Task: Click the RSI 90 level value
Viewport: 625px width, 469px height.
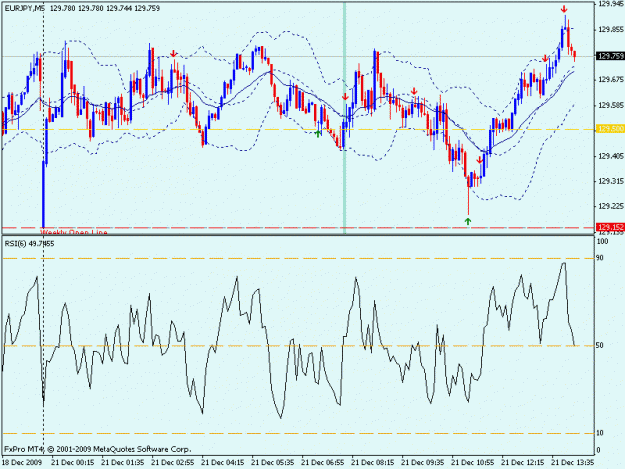Action: [x=599, y=258]
